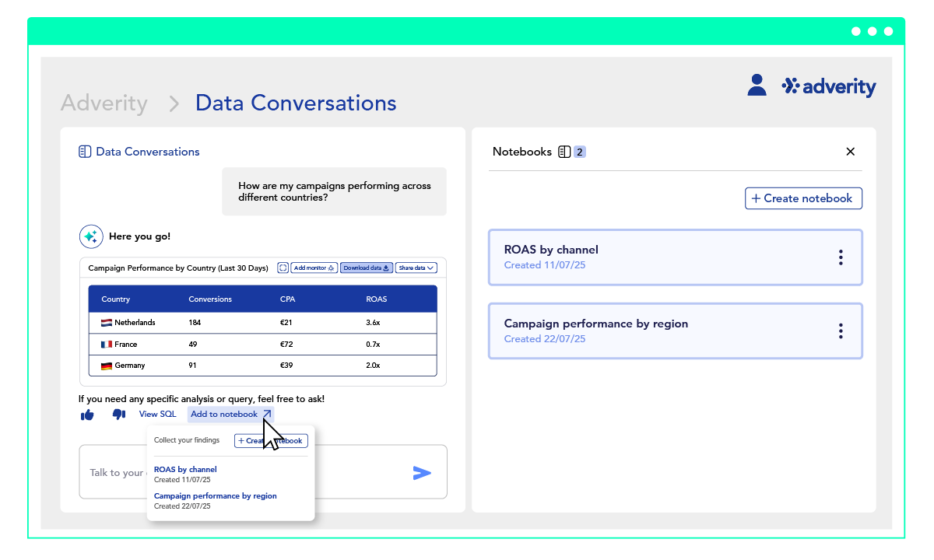
Task: Click the Data Conversations book icon
Action: click(x=85, y=152)
